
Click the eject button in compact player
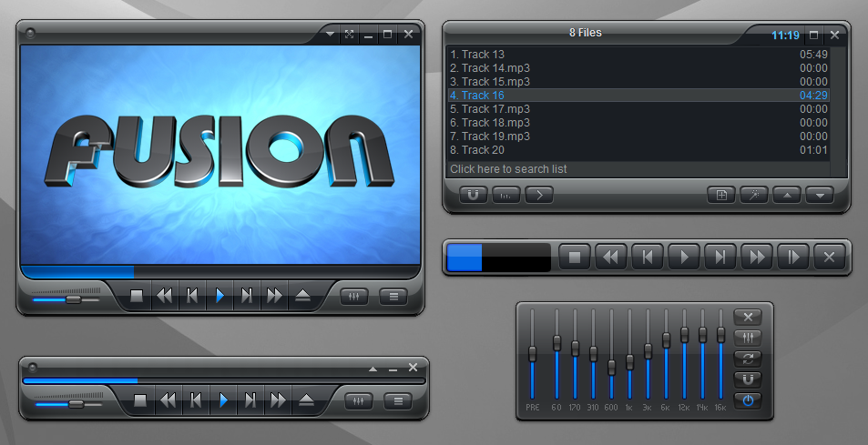pos(305,400)
